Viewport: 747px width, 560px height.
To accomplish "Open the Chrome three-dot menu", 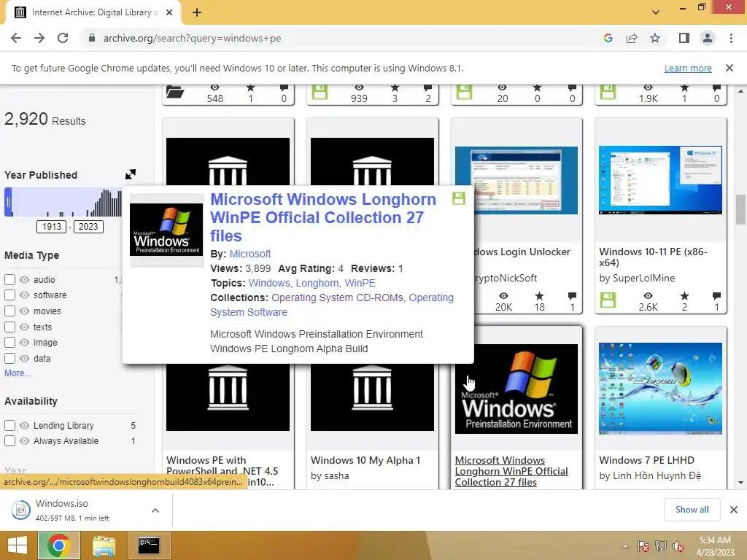I will pos(731,38).
